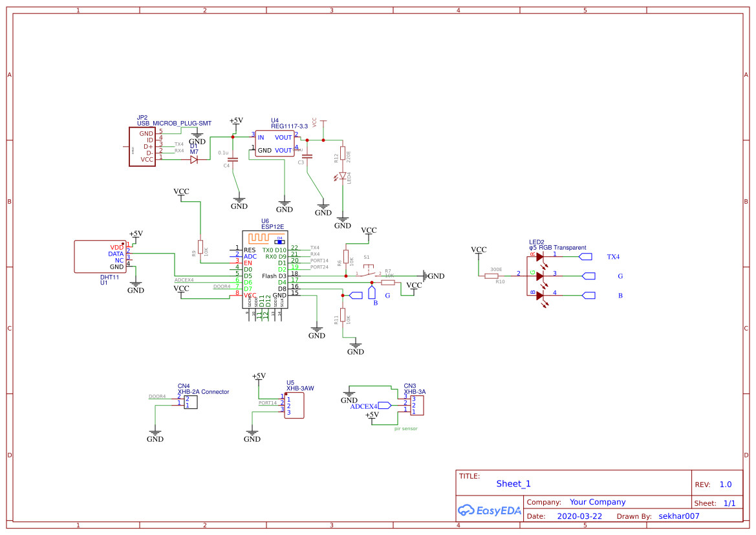
Task: Click the R10 300E resistor
Action: click(491, 276)
